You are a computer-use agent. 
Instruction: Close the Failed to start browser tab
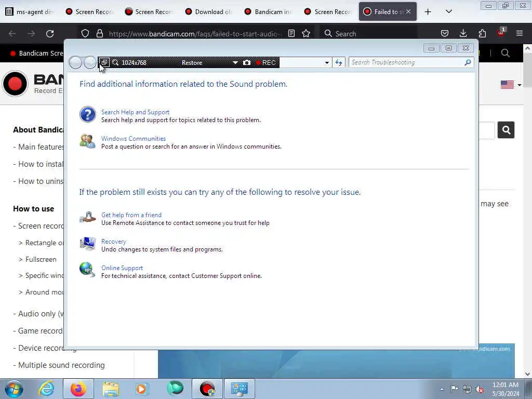(x=408, y=11)
